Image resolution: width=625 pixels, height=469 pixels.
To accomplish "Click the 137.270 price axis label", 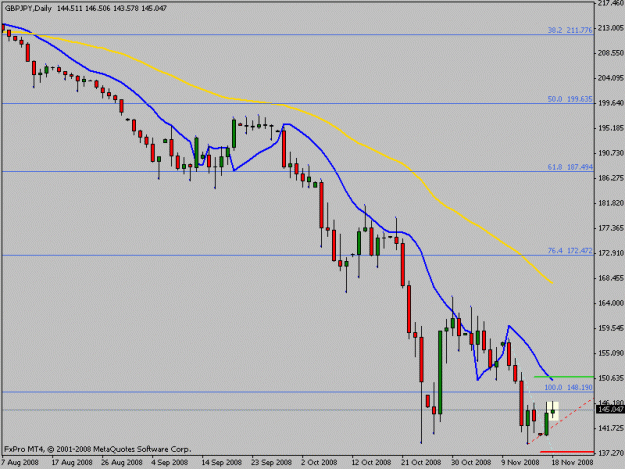I will (610, 453).
